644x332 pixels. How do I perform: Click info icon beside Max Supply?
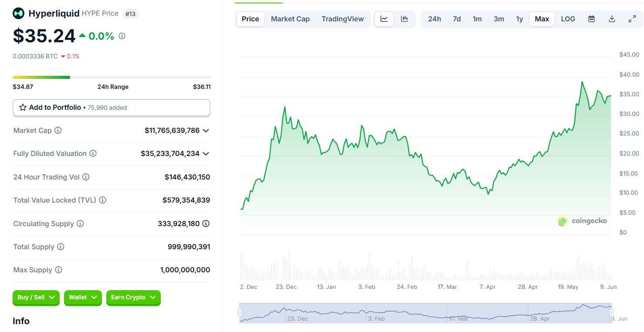[58, 270]
